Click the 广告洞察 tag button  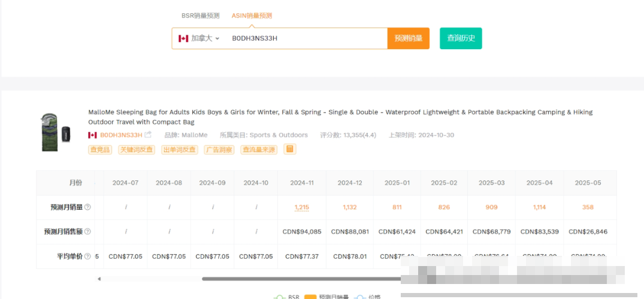click(219, 150)
